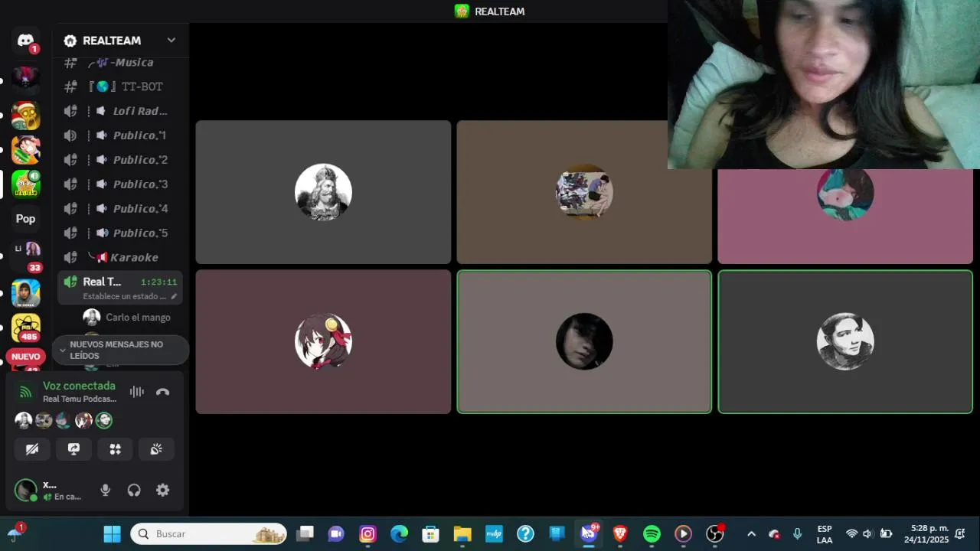The width and height of the screenshot is (980, 551).
Task: Open OBS Studio from the taskbar
Action: pos(714,533)
